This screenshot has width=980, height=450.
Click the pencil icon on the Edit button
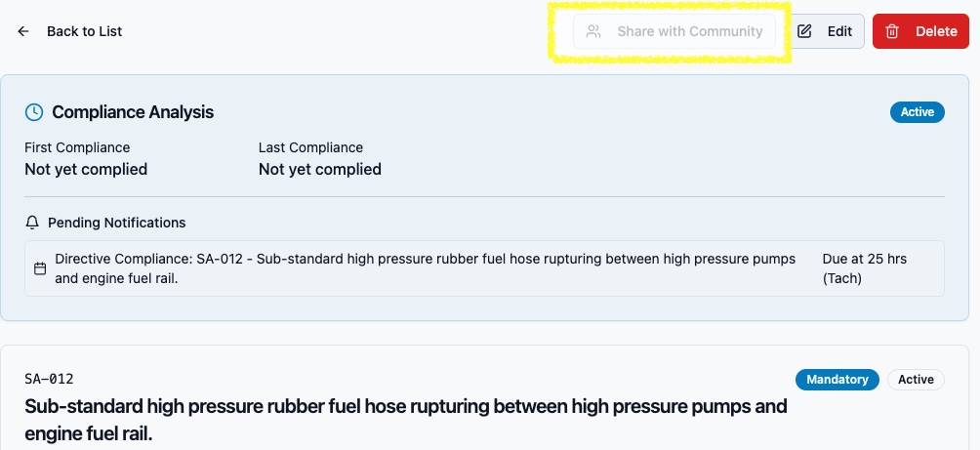(804, 31)
